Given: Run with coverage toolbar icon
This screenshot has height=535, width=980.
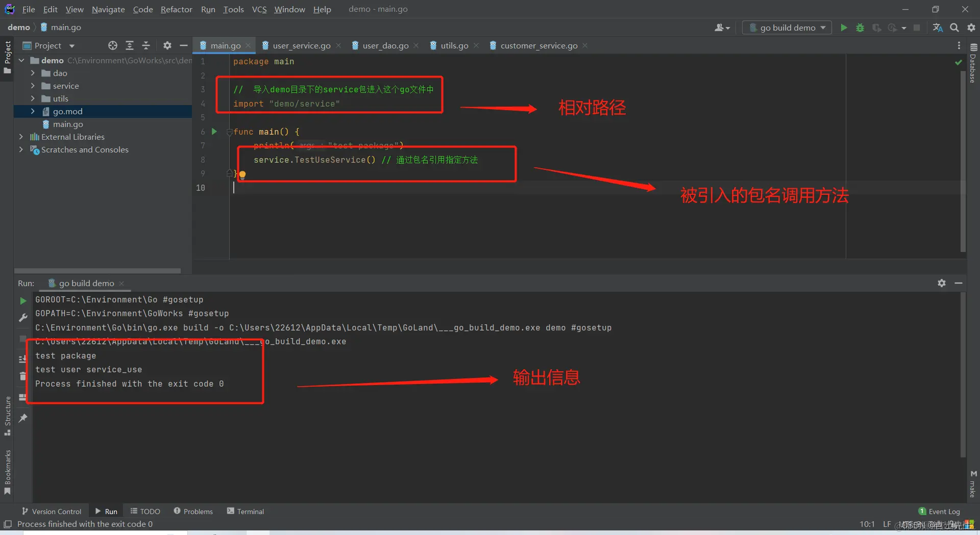Looking at the screenshot, I should click(x=876, y=28).
